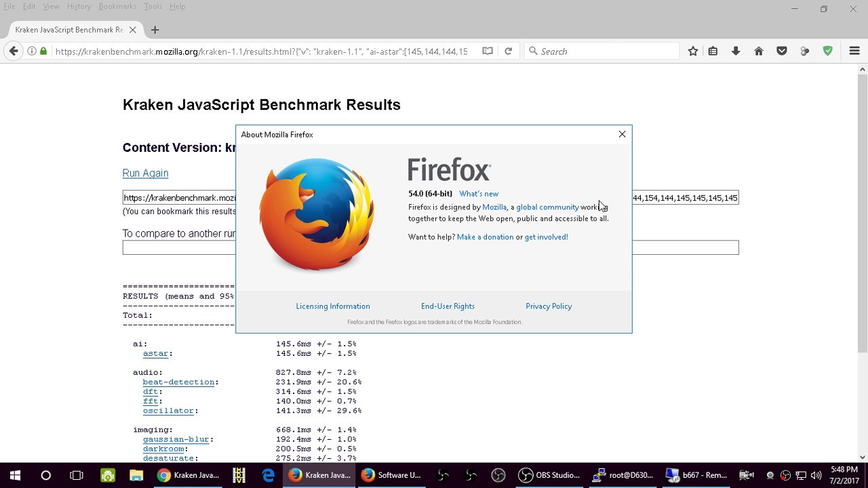Screen dimensions: 868x488
Task: Click the compare-run URL input field
Action: pyautogui.click(x=431, y=247)
